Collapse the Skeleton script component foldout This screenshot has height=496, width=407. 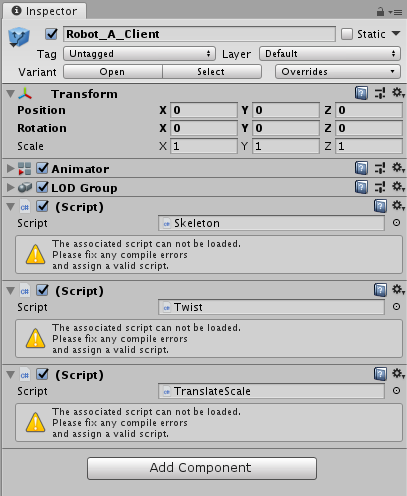[x=10, y=207]
